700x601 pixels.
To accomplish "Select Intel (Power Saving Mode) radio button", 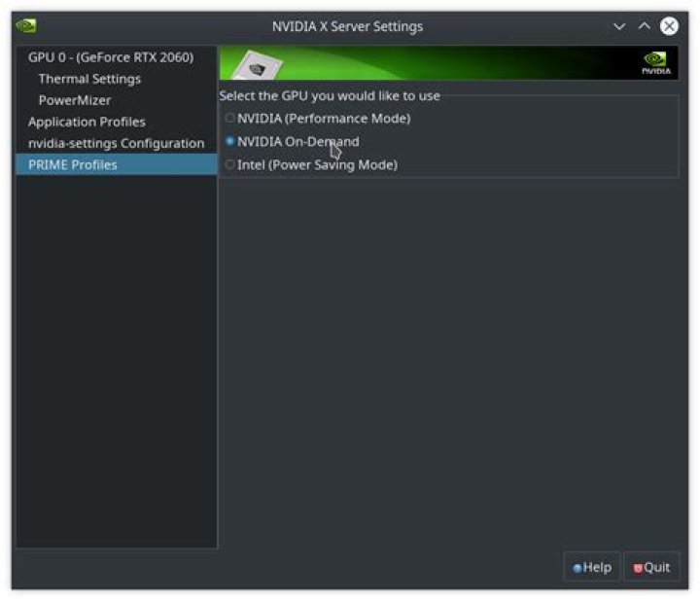I will tap(229, 164).
